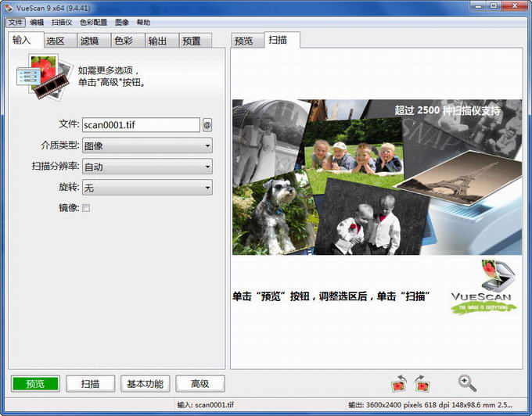Open the 帮助 menu
Screen dimensions: 532x416
click(143, 23)
